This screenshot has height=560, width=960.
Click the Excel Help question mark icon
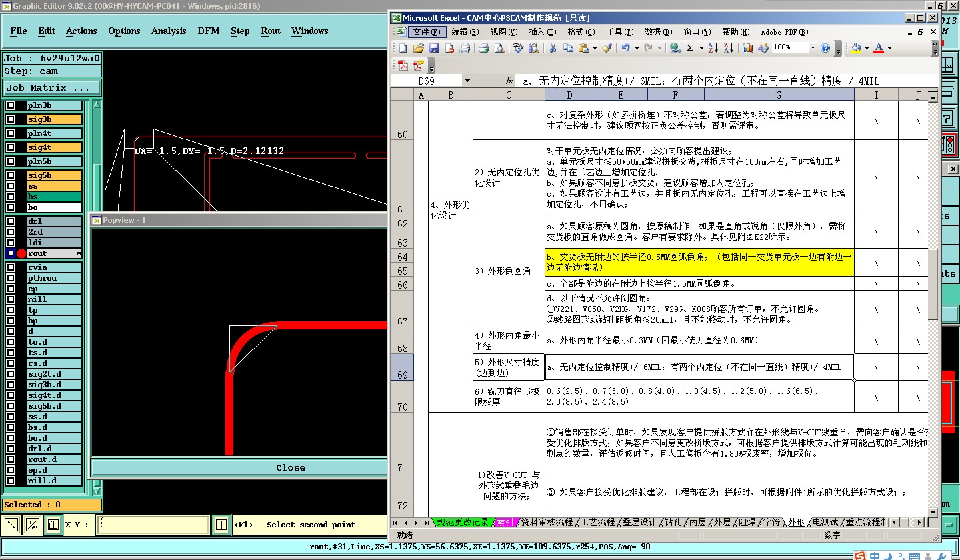coord(825,48)
